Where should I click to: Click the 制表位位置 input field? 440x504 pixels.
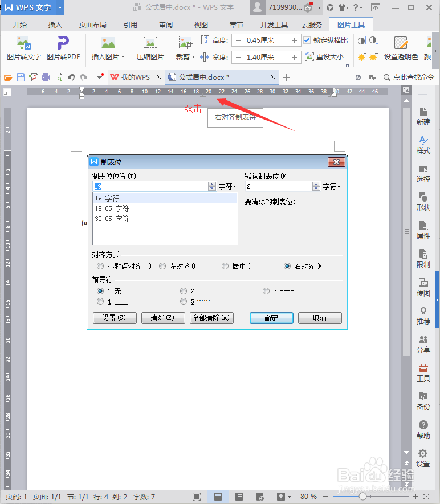[x=150, y=186]
